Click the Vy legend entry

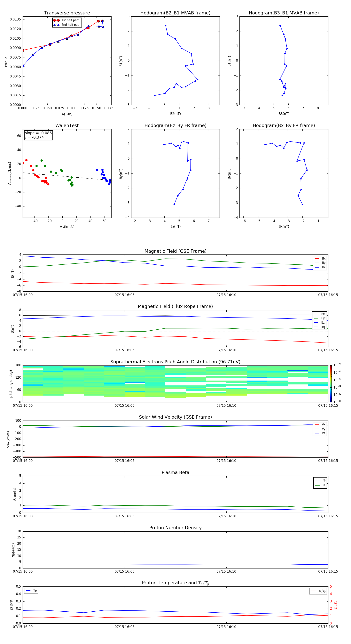[320, 429]
